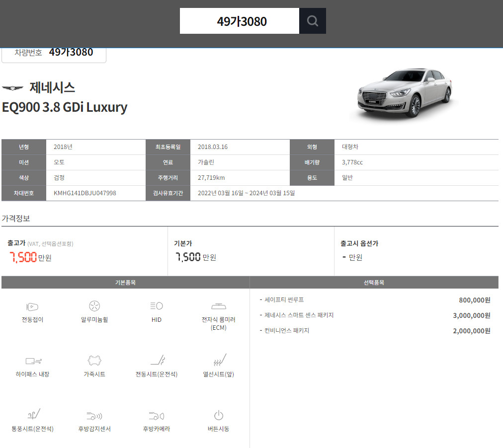The height and width of the screenshot is (448, 503).
Task: Click the HID headlamp icon
Action: click(x=157, y=306)
